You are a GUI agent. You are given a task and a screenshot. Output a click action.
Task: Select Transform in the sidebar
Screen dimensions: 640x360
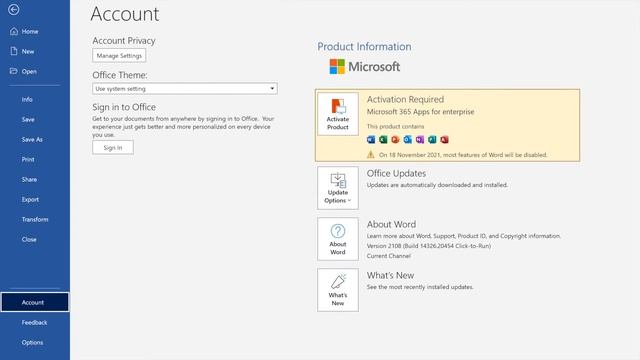coord(35,219)
